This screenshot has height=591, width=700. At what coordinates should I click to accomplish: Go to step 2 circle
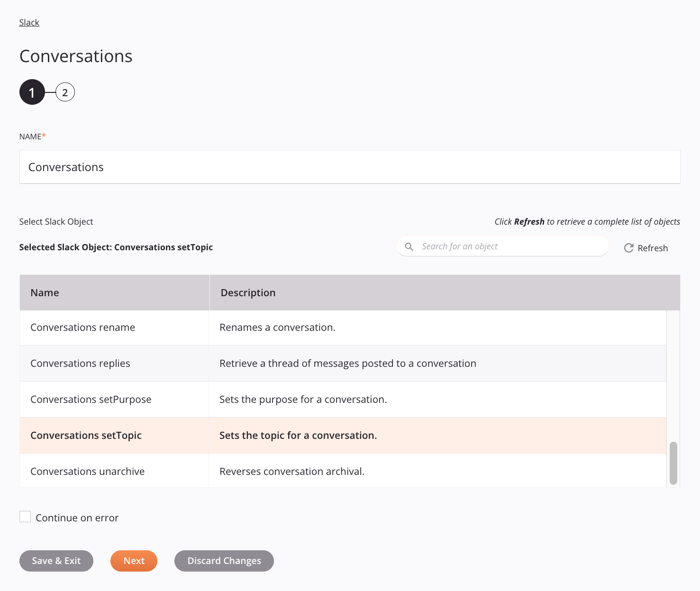[65, 92]
